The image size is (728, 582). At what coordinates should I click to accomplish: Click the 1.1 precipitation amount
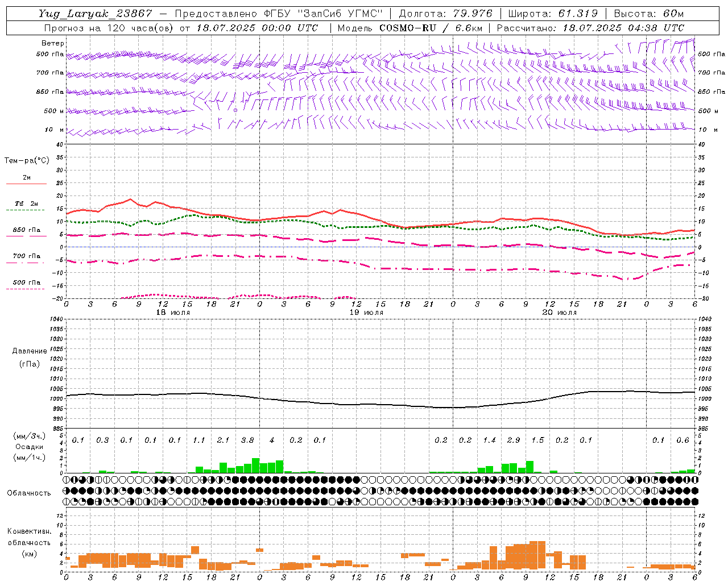pyautogui.click(x=198, y=440)
